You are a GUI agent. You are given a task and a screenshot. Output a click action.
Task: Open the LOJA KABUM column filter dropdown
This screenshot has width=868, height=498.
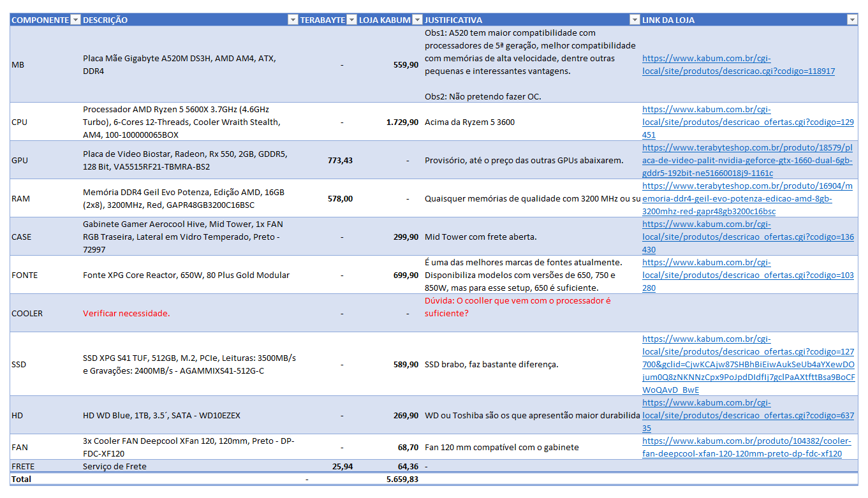pos(417,20)
